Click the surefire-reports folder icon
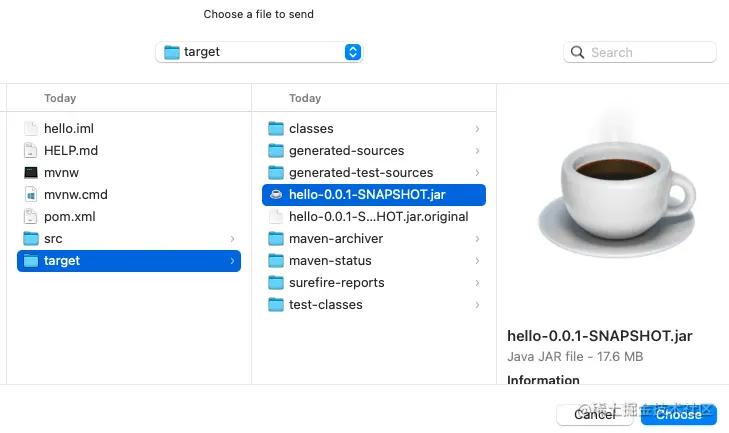This screenshot has height=433, width=729. [276, 282]
